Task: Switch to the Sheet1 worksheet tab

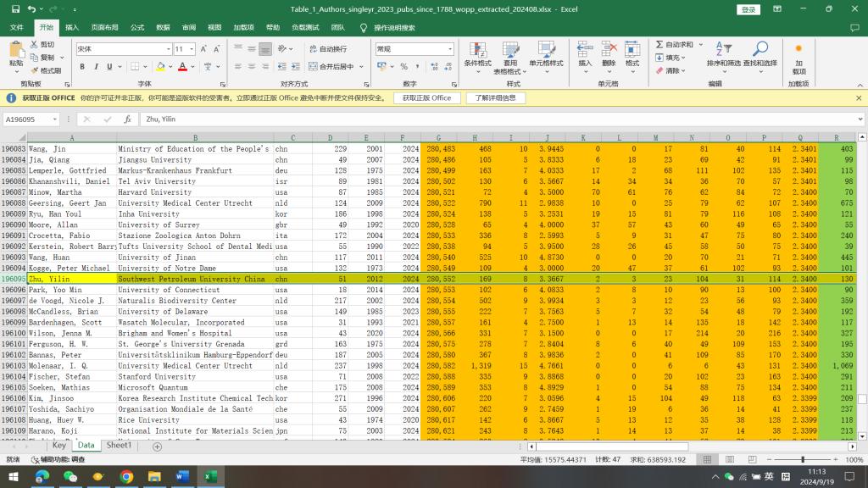Action: click(x=119, y=445)
